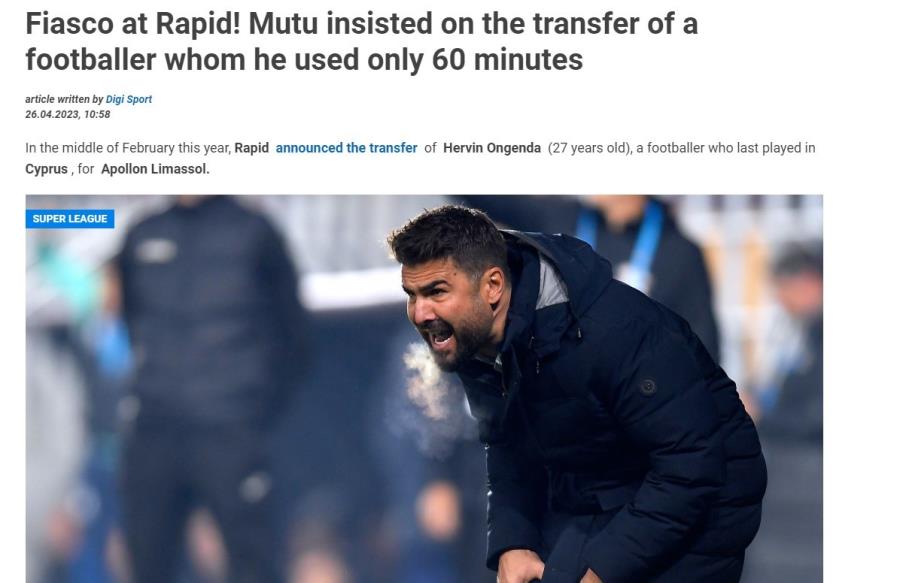Click the 'Fiasco at Rapid!' headline

[x=362, y=41]
